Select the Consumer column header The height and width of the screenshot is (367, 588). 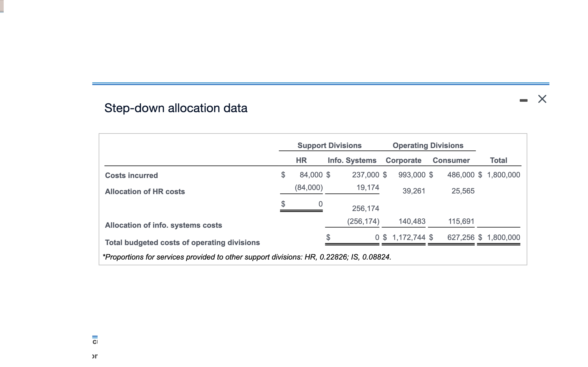click(x=451, y=160)
